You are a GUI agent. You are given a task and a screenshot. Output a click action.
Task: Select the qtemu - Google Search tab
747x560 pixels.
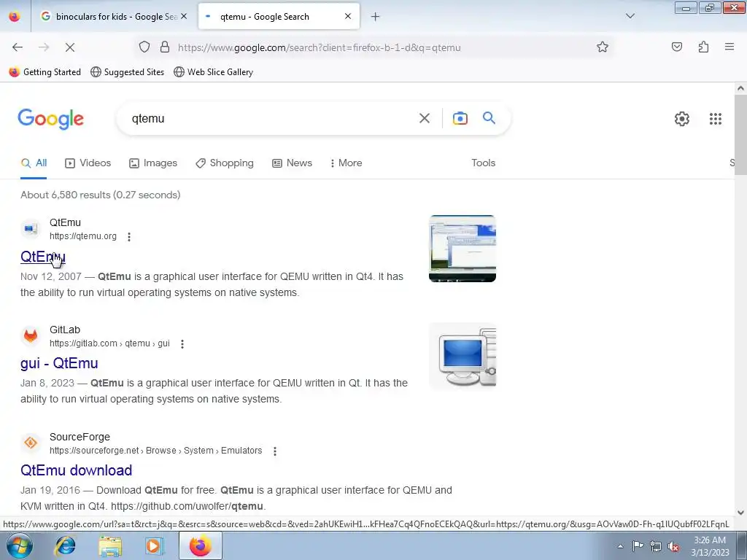click(x=279, y=16)
